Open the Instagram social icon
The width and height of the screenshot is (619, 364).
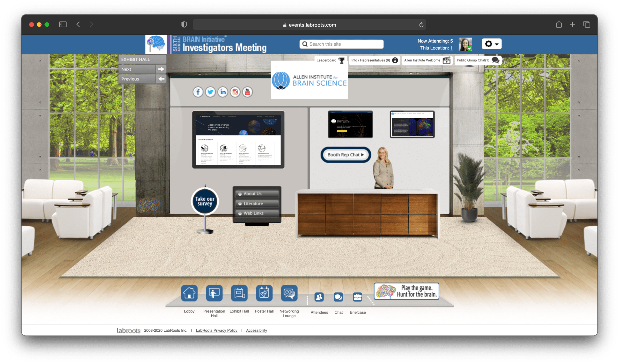[235, 92]
